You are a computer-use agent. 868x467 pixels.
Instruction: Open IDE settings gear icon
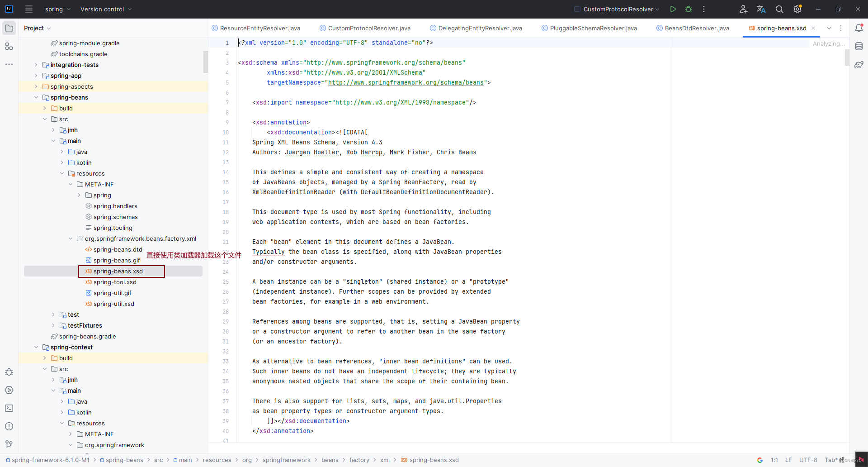pos(797,9)
